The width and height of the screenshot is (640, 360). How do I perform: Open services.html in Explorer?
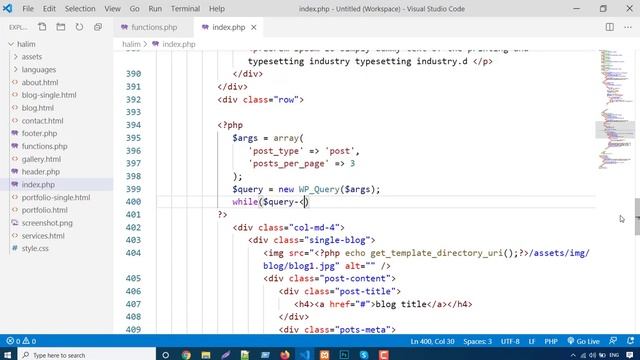coord(43,236)
